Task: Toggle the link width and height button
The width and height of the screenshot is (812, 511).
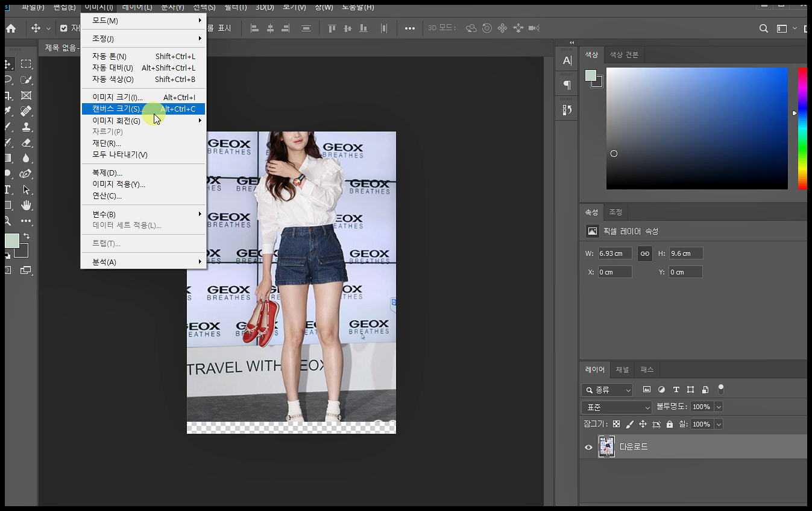Action: click(644, 254)
